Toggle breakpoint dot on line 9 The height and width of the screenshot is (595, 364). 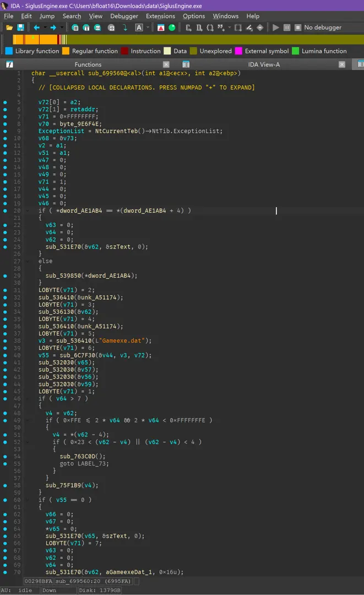[x=5, y=131]
